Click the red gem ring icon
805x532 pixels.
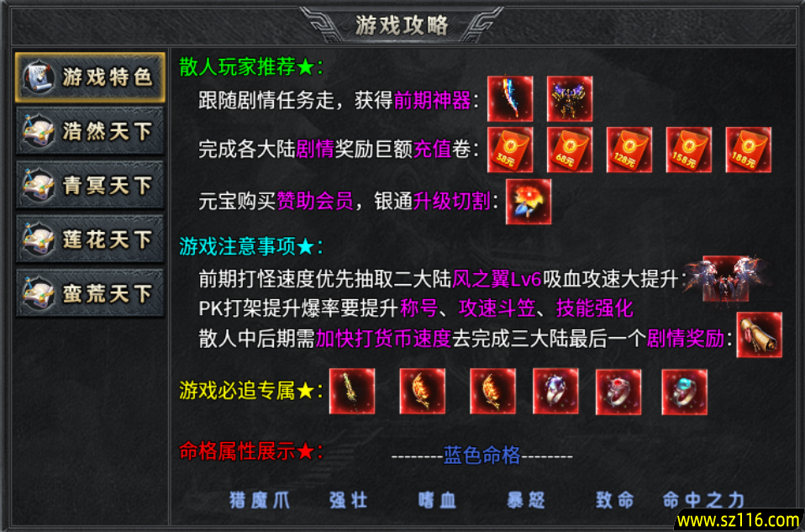[618, 392]
